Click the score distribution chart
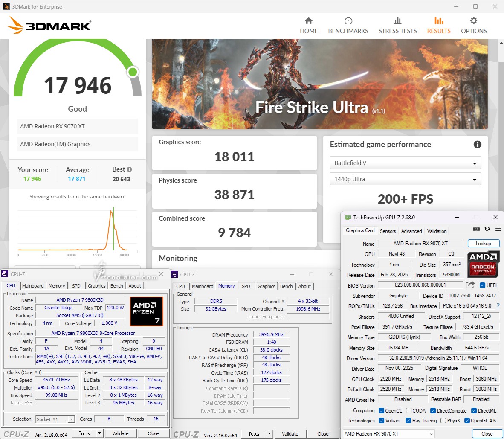This screenshot has height=439, width=504. [72, 230]
